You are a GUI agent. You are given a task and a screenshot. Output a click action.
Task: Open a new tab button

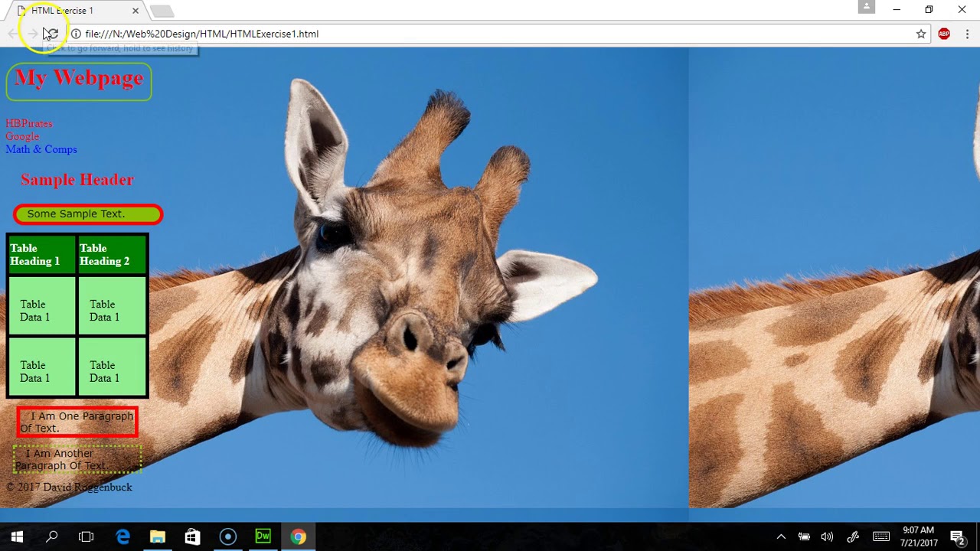(x=162, y=11)
